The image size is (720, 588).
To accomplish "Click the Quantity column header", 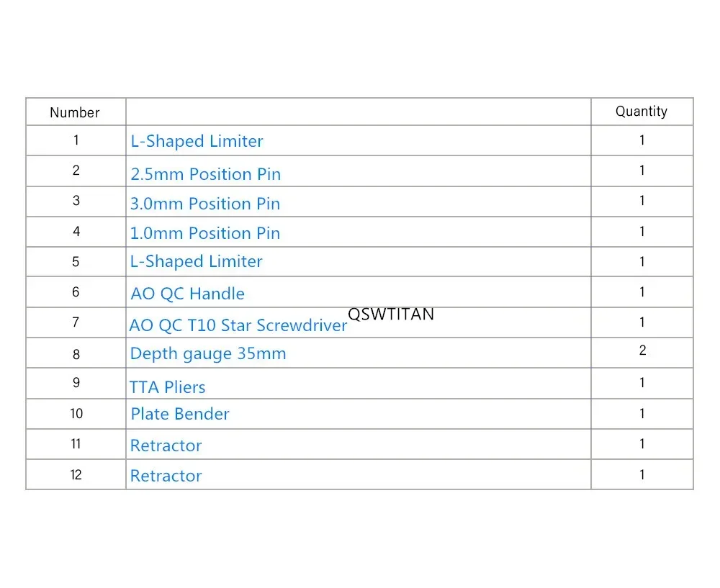I will 642,112.
